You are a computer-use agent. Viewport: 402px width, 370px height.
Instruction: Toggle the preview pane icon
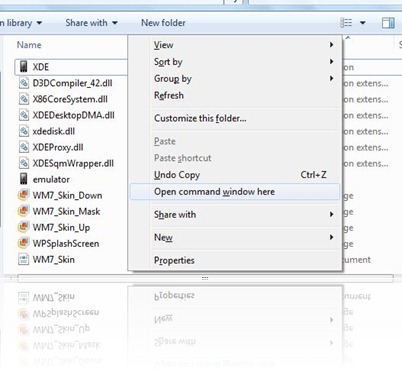pos(388,23)
